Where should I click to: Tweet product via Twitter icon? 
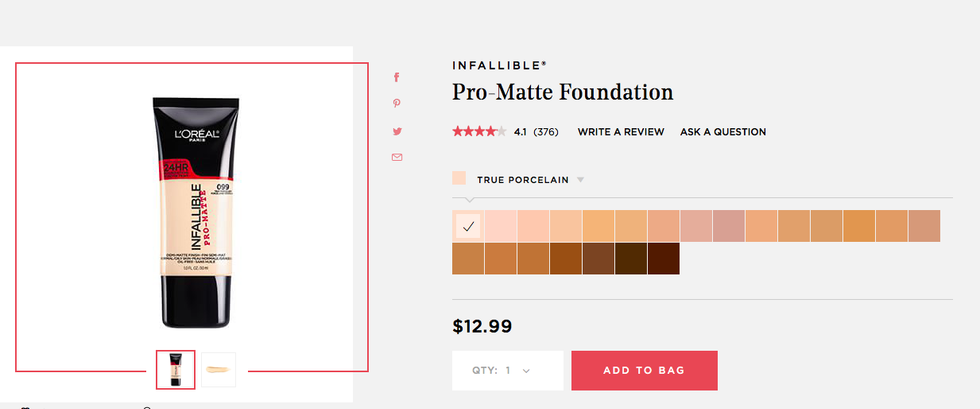click(397, 131)
